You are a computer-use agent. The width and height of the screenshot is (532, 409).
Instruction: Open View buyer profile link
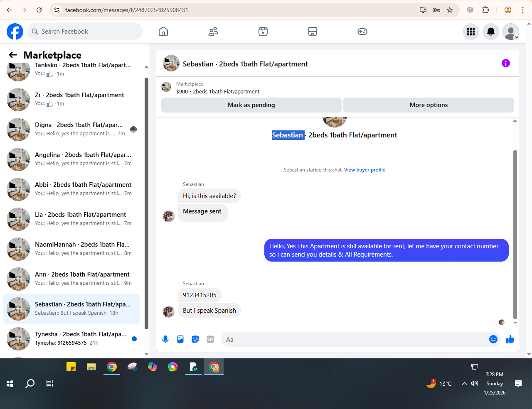click(x=365, y=170)
